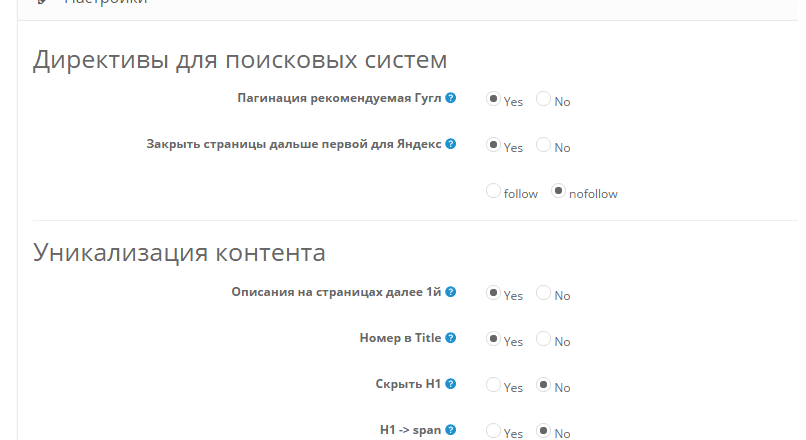
Task: Click the Скрыть H1 label
Action: [x=408, y=384]
